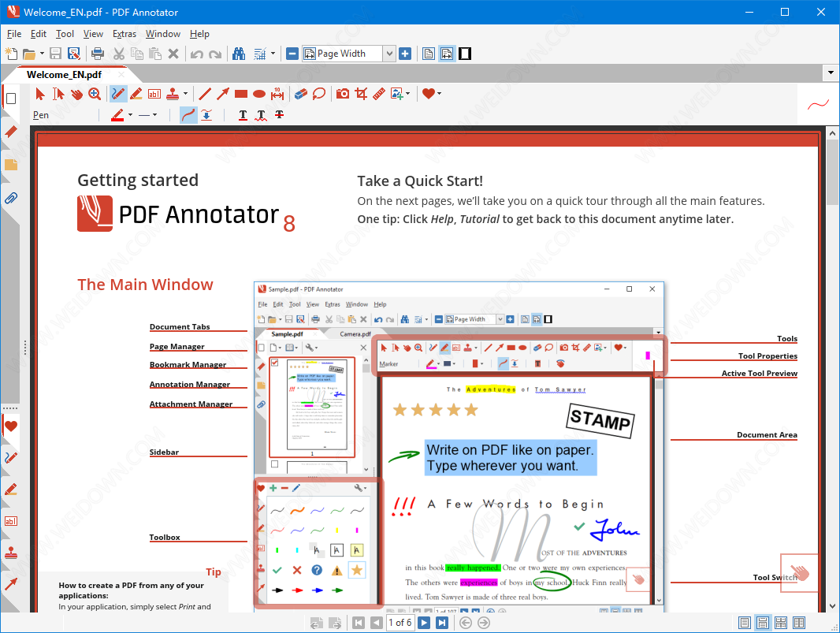Activate the Select Text tool

point(58,94)
